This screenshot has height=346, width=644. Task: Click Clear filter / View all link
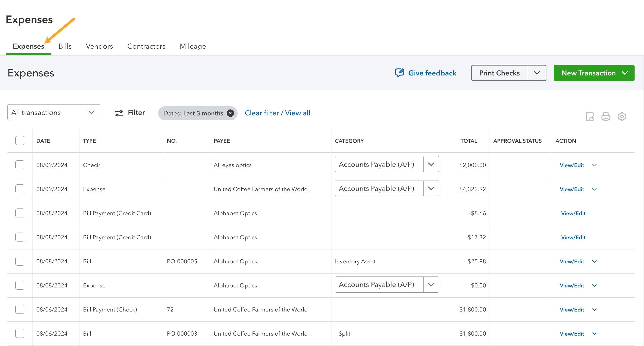pos(277,113)
